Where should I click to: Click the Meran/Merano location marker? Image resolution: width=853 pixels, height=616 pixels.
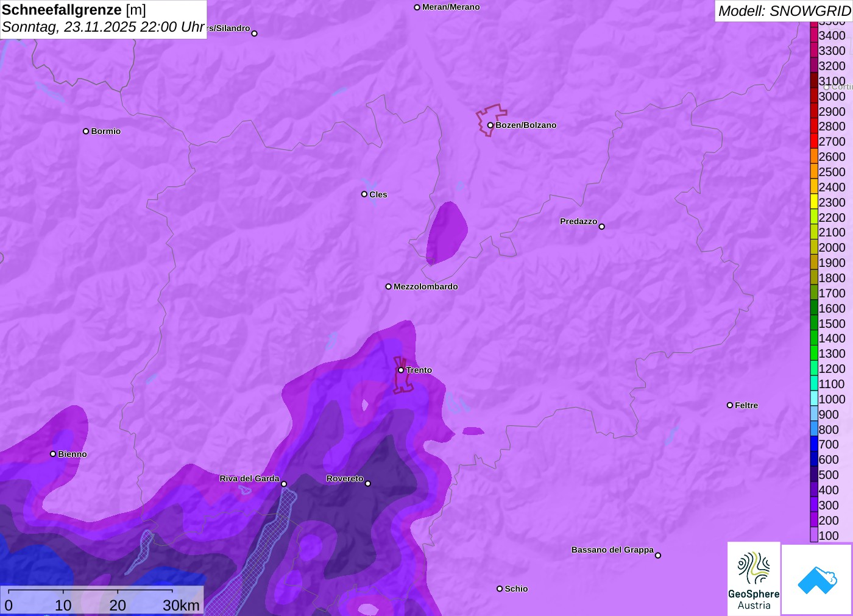pos(417,7)
